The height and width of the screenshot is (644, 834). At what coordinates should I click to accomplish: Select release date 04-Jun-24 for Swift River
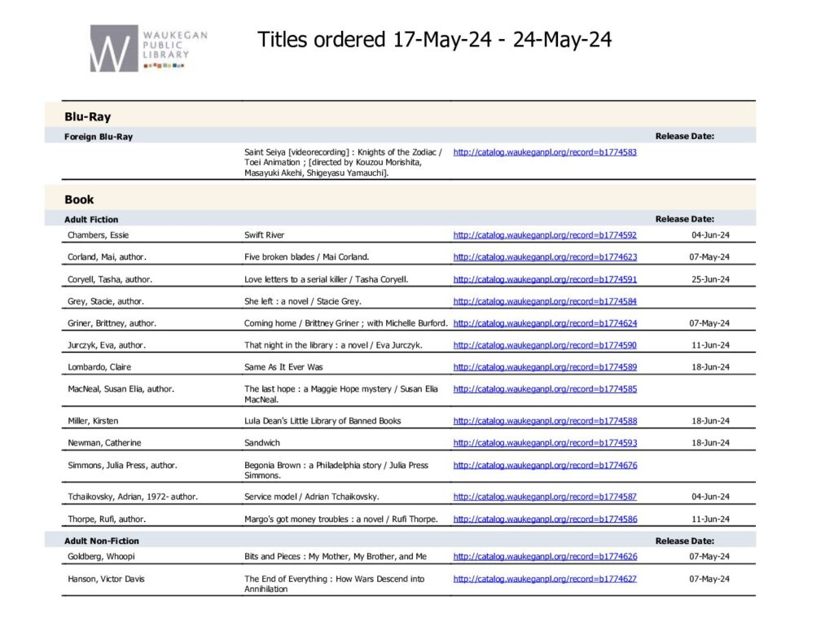[x=710, y=235]
